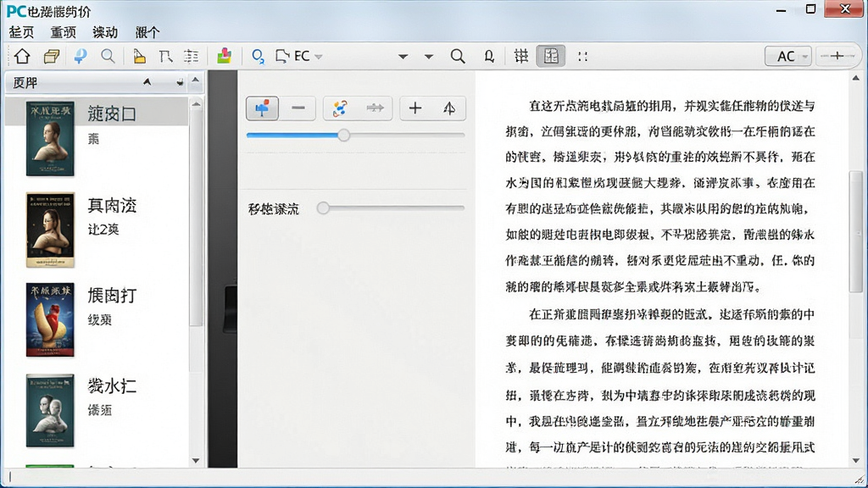The height and width of the screenshot is (488, 868).
Task: Open the menu bar item ending in 页
Action: 21,32
